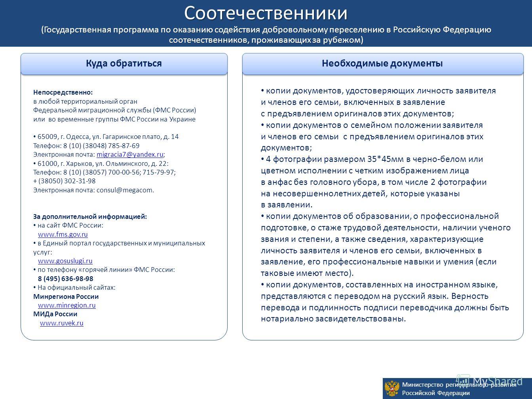Click the line 'Федеральной миграционной службы (ФМС России)'
Image resolution: width=532 pixels, height=399 pixels.
(x=115, y=110)
